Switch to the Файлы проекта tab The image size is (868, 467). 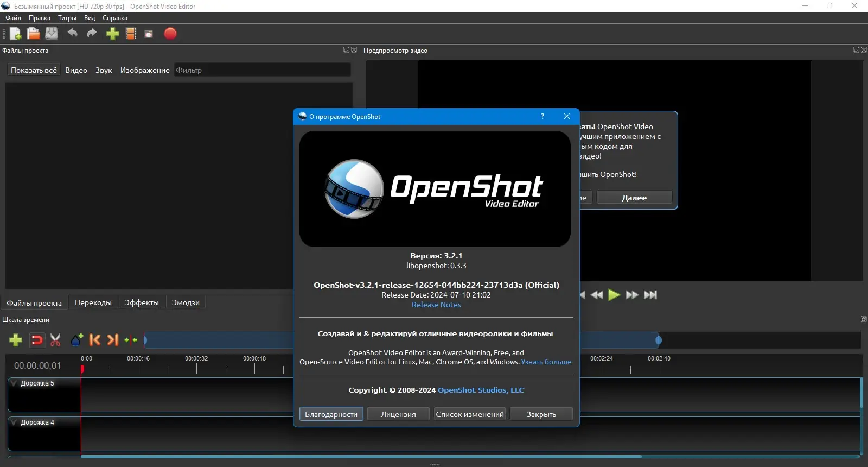coord(34,303)
